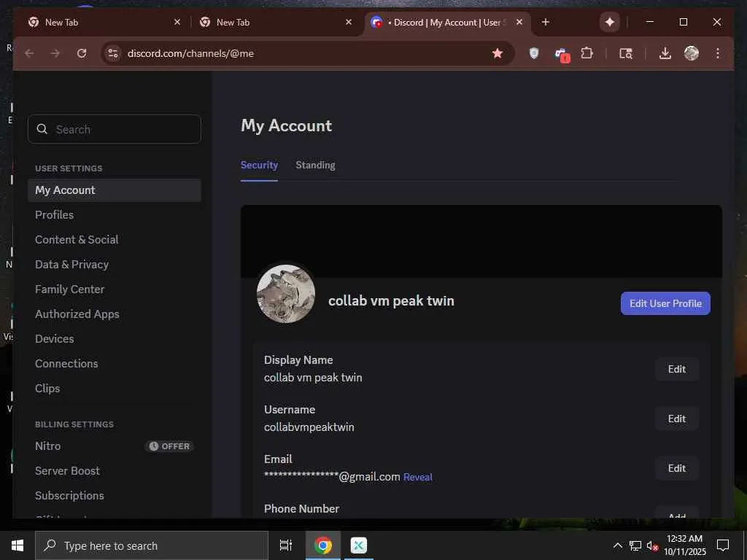Open Connections settings
747x560 pixels.
(x=115, y=363)
